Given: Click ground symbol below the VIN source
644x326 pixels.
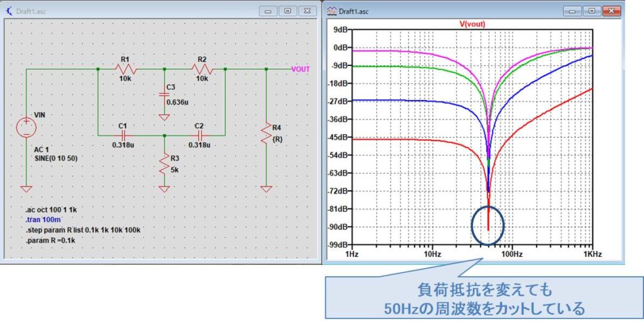Looking at the screenshot, I should (26, 189).
